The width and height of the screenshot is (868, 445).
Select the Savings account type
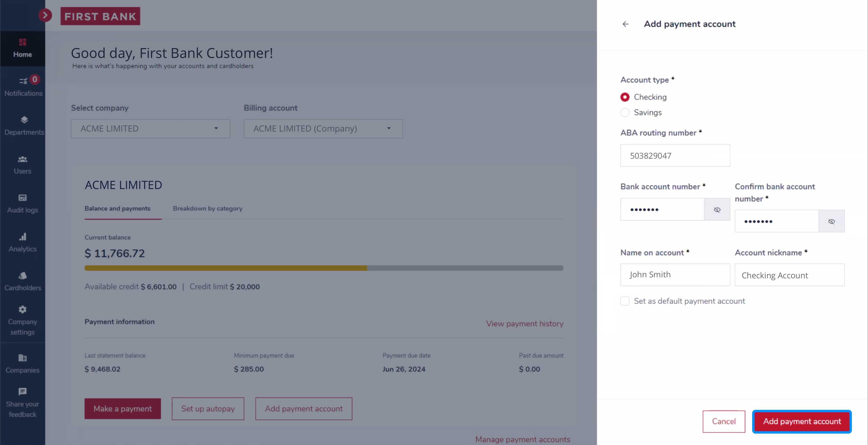(x=625, y=112)
